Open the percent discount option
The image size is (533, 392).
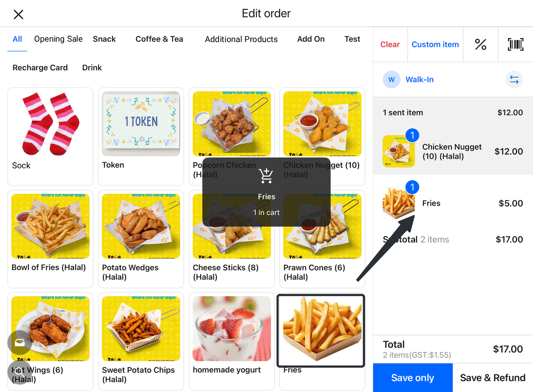pos(481,45)
